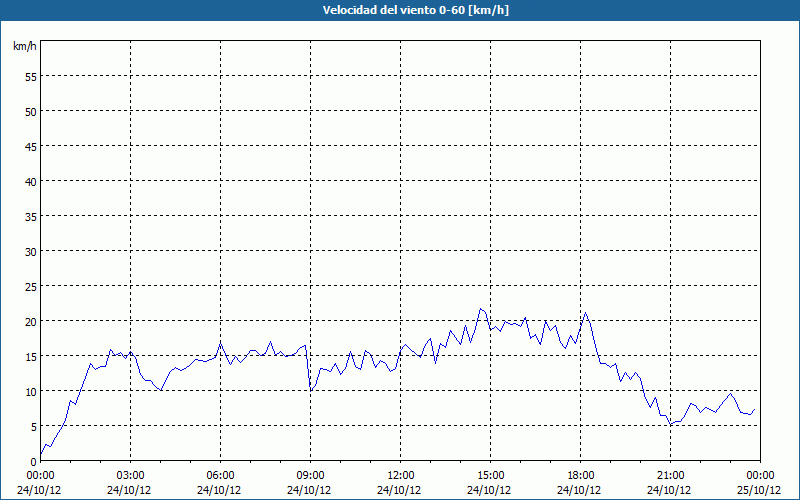Click the 03:00 time label on x-axis
Screen dimensions: 800x500
coord(130,476)
